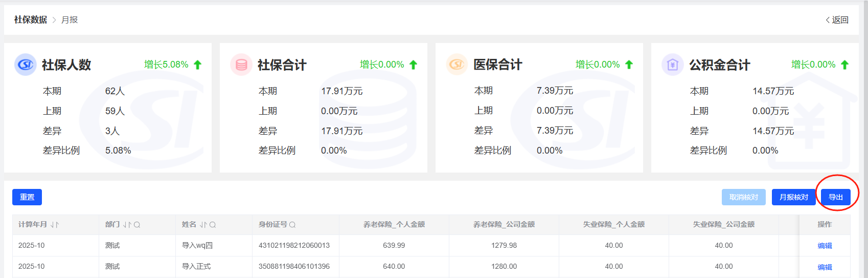Sort table by 姓名 column icon
The image size is (868, 278).
(x=203, y=225)
